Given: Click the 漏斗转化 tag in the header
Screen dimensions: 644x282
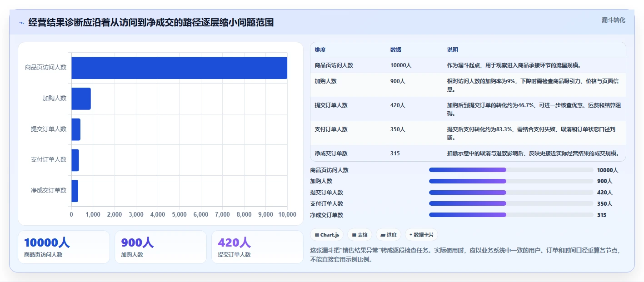Looking at the screenshot, I should click(613, 20).
